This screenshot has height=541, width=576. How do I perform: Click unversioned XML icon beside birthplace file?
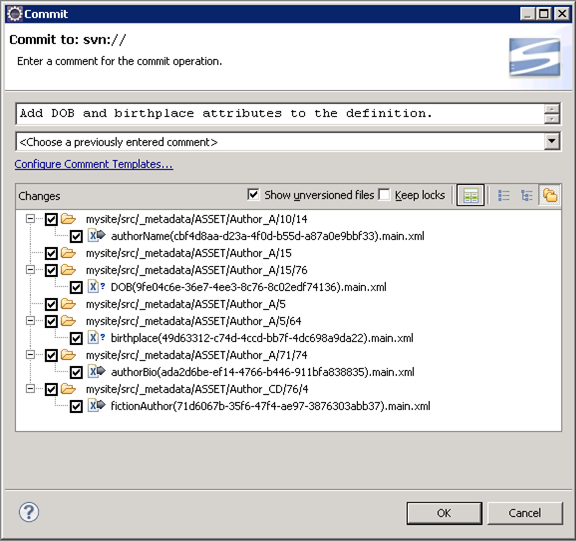coord(97,338)
